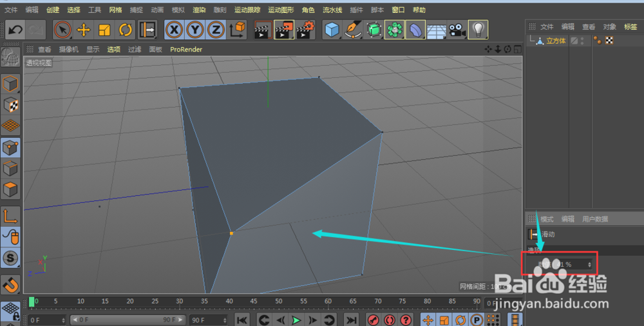Select Points mode in left sidebar

click(10, 148)
